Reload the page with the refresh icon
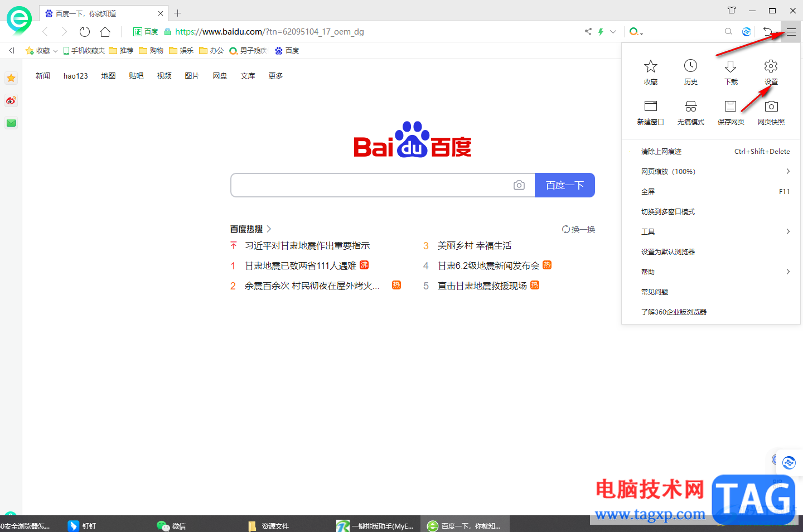Image resolution: width=803 pixels, height=532 pixels. [84, 32]
